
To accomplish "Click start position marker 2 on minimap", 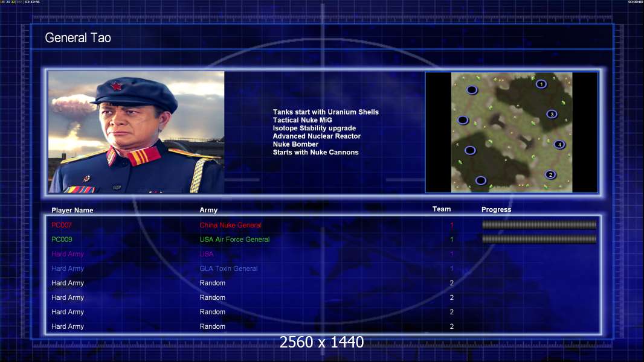I will pyautogui.click(x=551, y=174).
